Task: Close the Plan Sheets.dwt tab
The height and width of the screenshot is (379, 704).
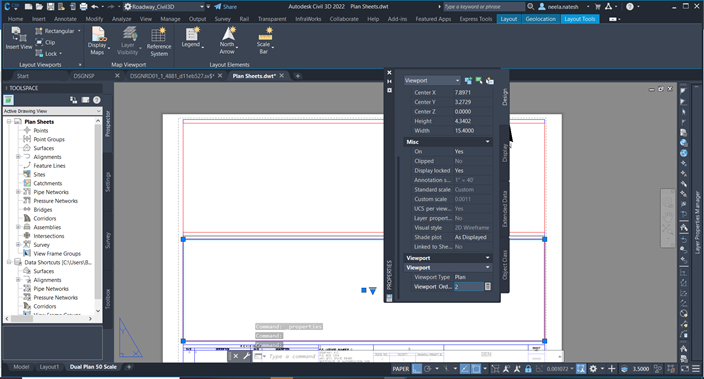Action: [282, 75]
